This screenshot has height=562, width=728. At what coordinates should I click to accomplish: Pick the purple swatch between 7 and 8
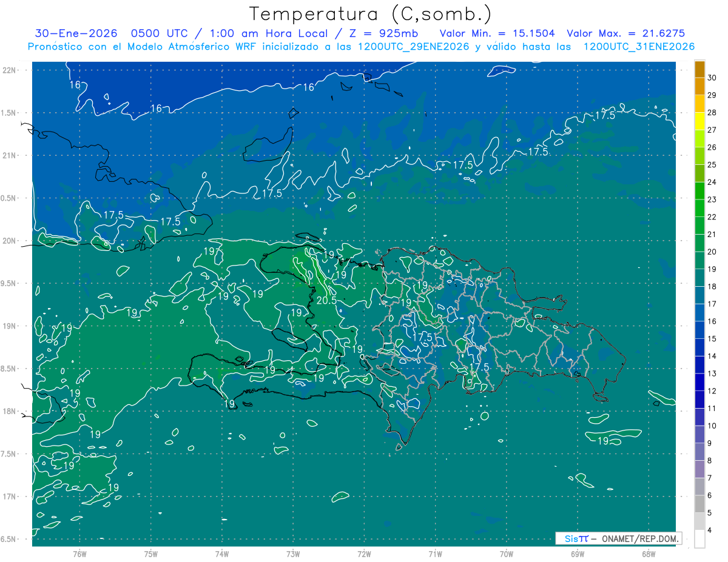[699, 469]
